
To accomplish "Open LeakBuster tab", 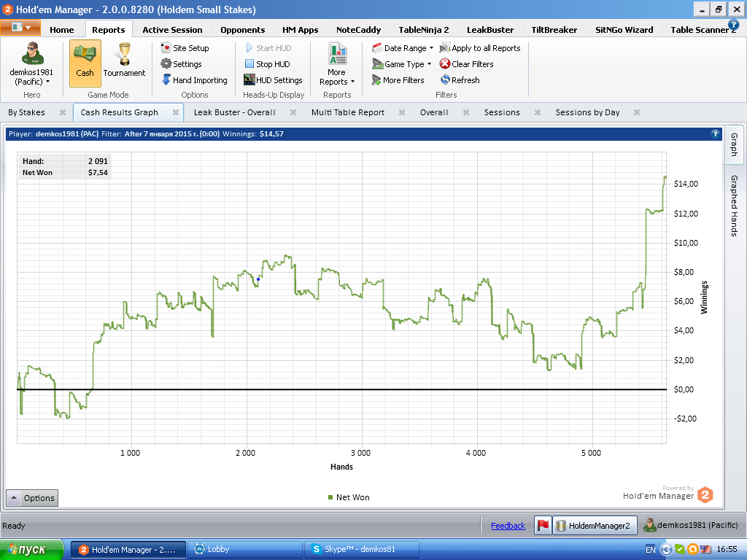I will coord(490,29).
